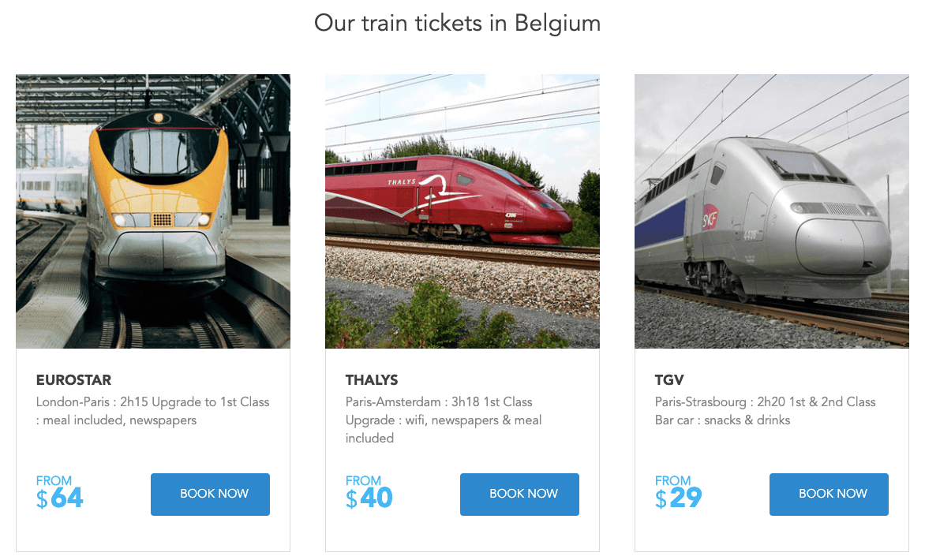Select the $40 Thalys price
This screenshot has height=560, width=925.
point(369,498)
